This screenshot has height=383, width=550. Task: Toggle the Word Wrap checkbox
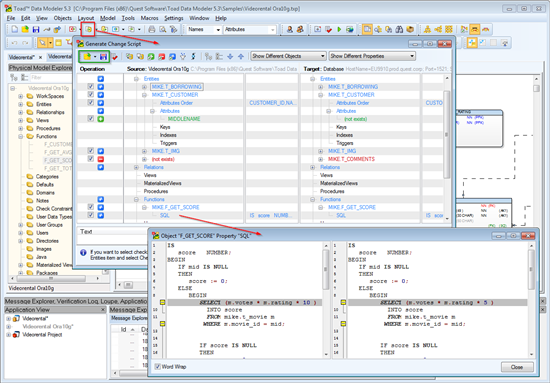(158, 367)
